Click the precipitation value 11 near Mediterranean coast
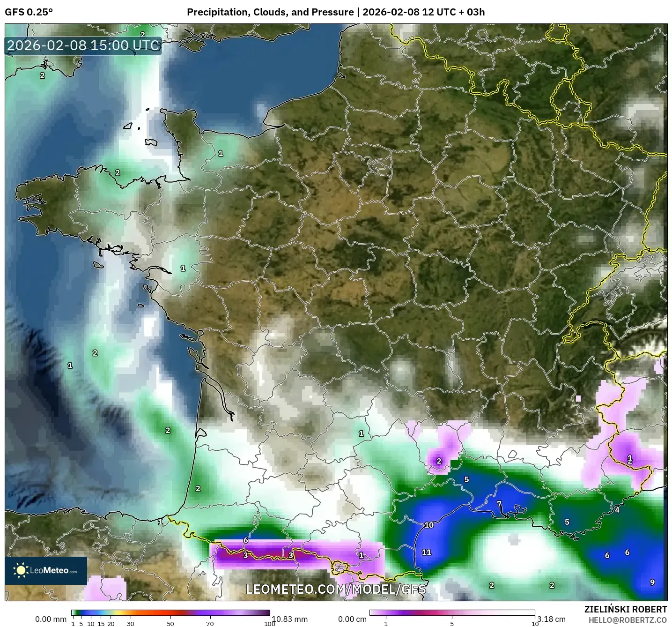This screenshot has width=672, height=627. coord(426,552)
